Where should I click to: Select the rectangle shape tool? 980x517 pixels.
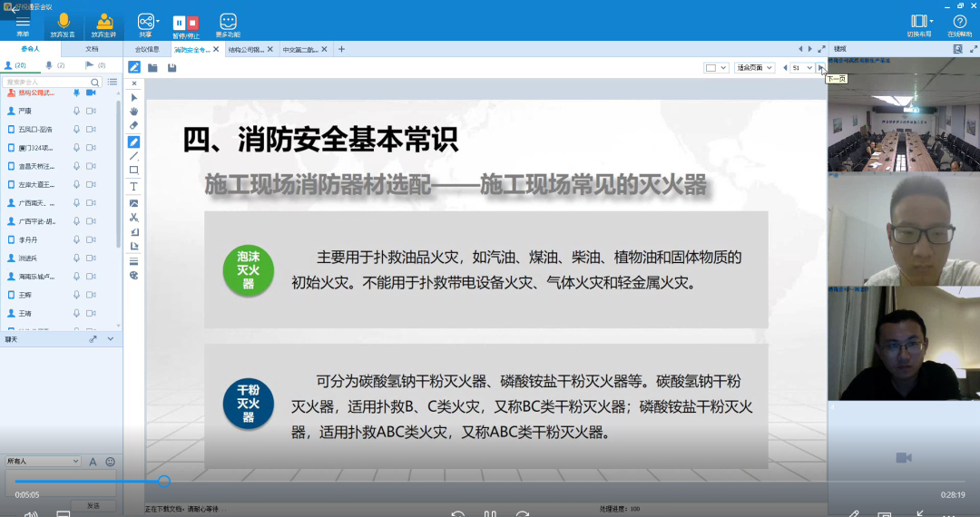pyautogui.click(x=133, y=170)
